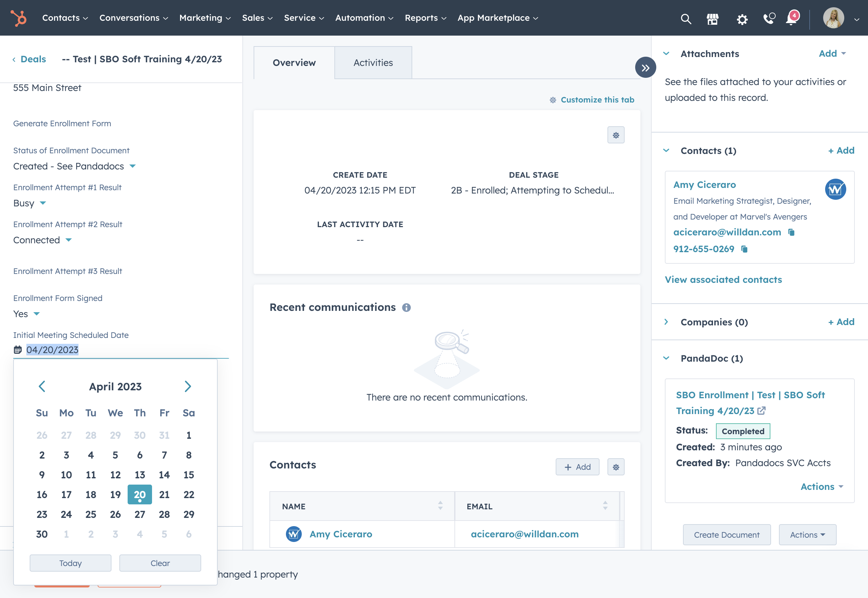The width and height of the screenshot is (868, 598).
Task: Select the Overview tab
Action: pyautogui.click(x=294, y=63)
